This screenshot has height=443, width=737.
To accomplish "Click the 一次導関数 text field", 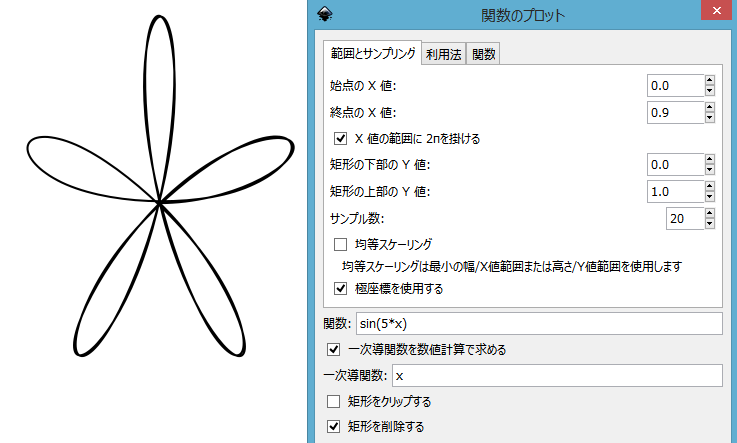I will tap(555, 376).
